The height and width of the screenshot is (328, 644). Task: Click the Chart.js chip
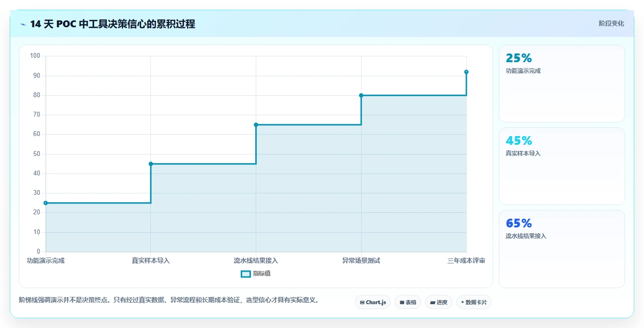[x=373, y=302]
